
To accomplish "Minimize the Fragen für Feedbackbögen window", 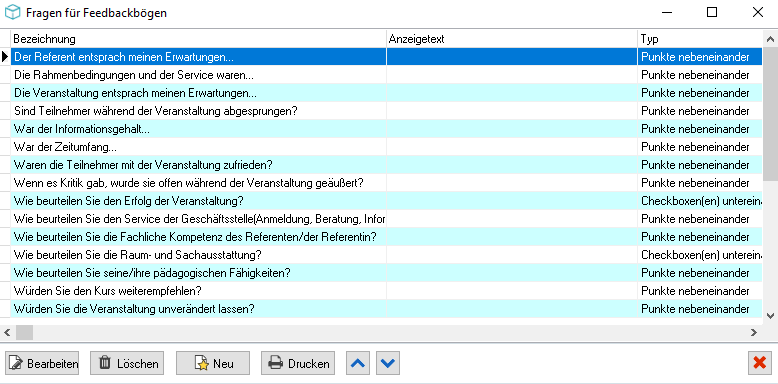I will tap(666, 12).
